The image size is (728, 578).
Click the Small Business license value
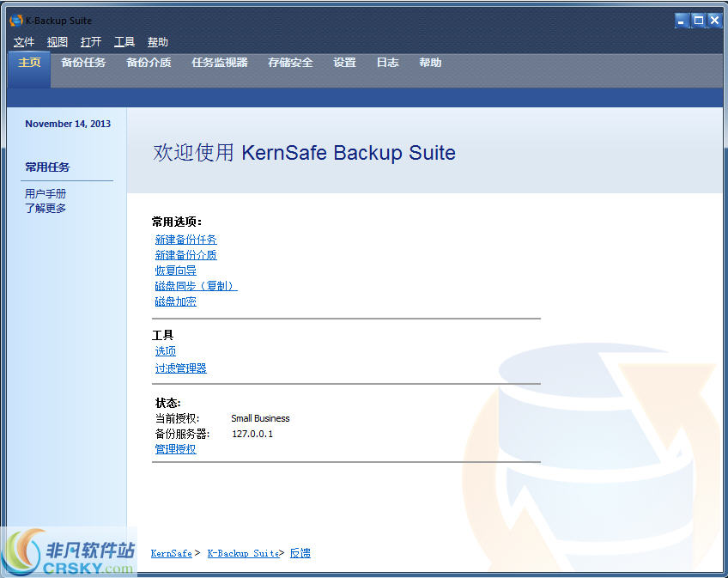[260, 418]
